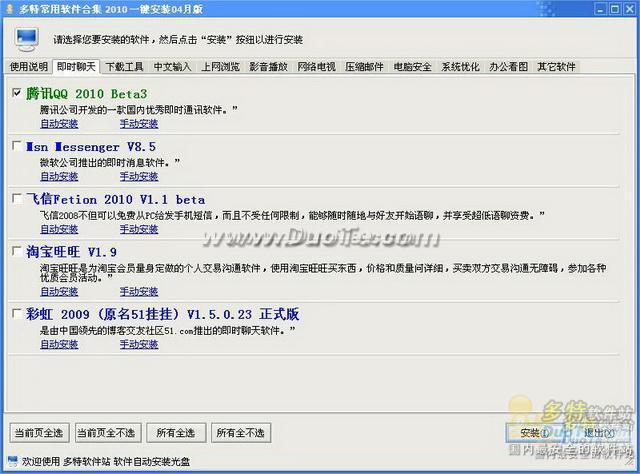Click the 安装 button to install
The width and height of the screenshot is (640, 474).
click(535, 433)
